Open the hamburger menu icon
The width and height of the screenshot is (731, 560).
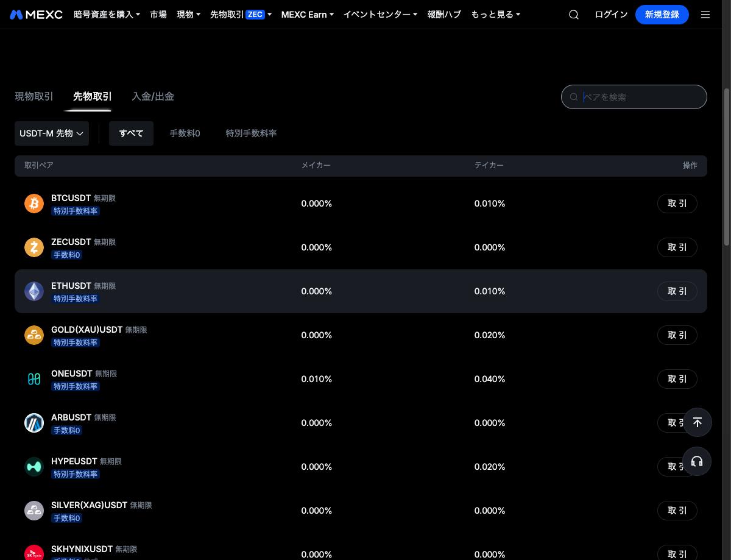point(705,15)
